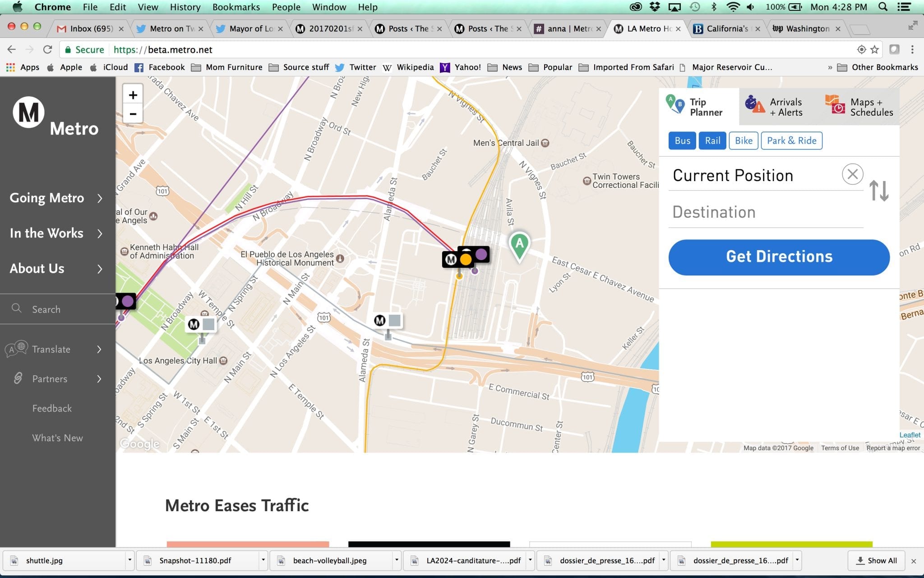Bookmark this page with the star icon
The width and height of the screenshot is (924, 578).
[x=875, y=50]
